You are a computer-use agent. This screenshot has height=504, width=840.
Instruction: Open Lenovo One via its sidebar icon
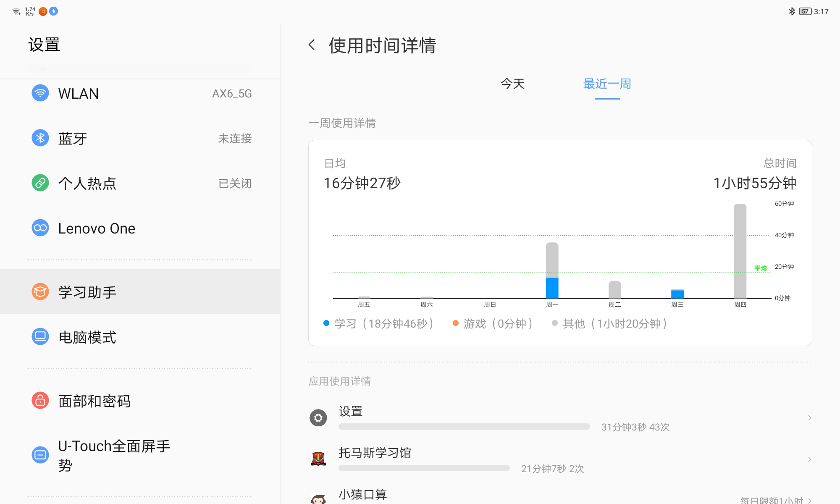pyautogui.click(x=40, y=228)
